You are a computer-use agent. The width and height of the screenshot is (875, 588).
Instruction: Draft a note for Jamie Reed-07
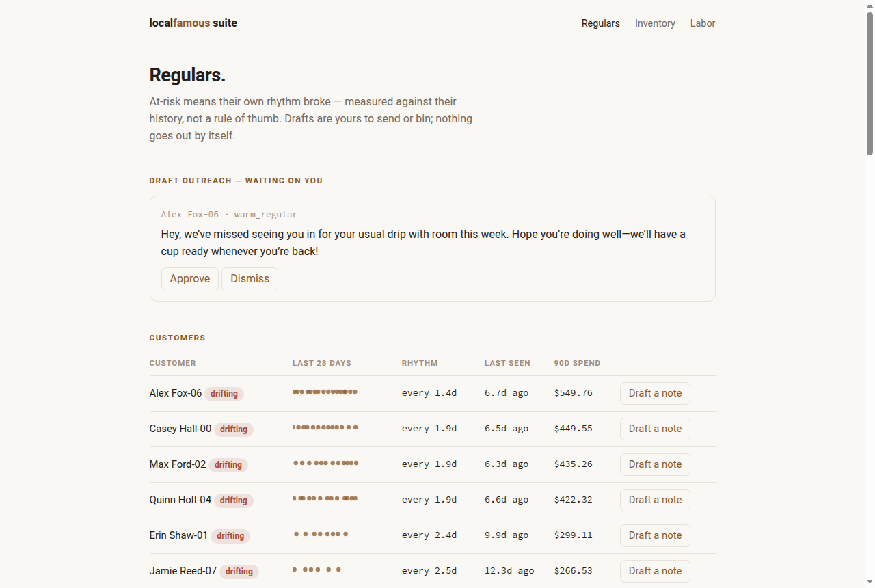655,571
